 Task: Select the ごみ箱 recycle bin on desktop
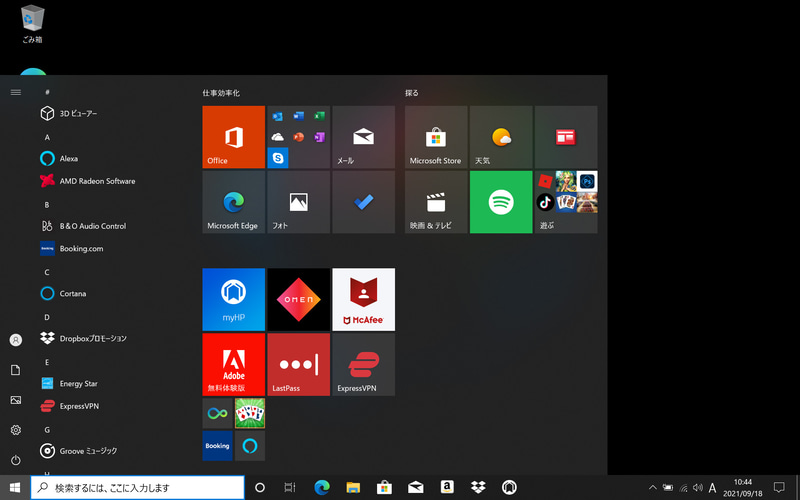coord(33,24)
